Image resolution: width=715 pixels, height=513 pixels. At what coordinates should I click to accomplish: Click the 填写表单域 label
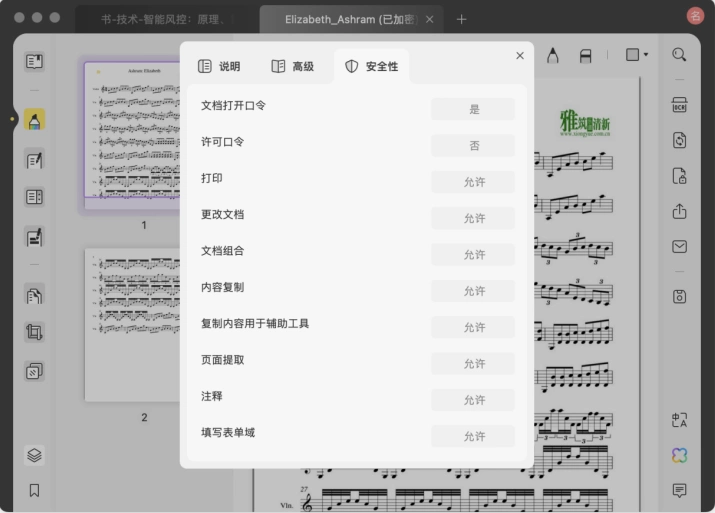point(228,432)
